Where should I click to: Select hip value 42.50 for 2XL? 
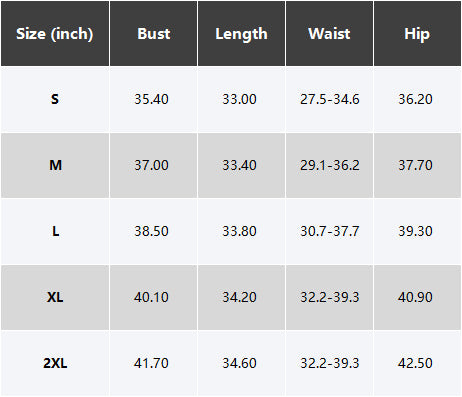tap(415, 363)
